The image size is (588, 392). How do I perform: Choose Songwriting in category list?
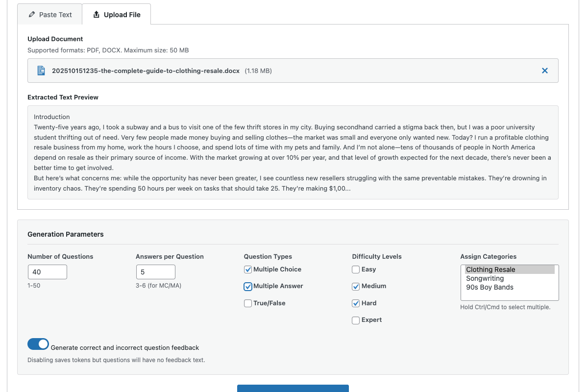[485, 278]
